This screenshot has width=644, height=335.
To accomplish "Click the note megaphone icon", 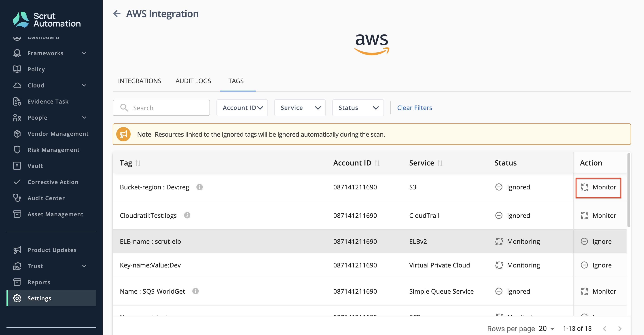I will [123, 134].
